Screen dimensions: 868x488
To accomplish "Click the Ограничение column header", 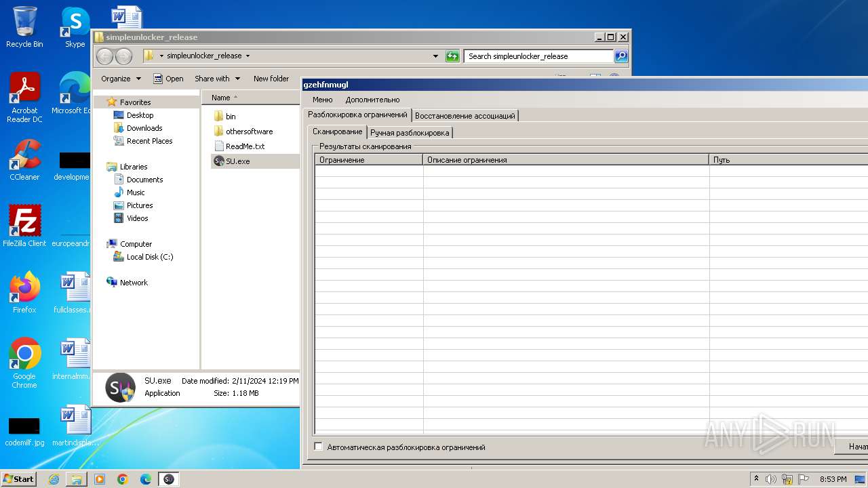I will (x=369, y=160).
